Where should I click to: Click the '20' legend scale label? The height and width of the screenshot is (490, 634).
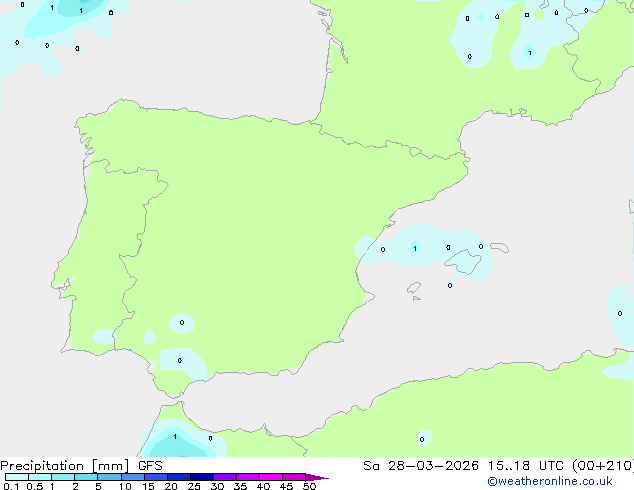coord(171,486)
